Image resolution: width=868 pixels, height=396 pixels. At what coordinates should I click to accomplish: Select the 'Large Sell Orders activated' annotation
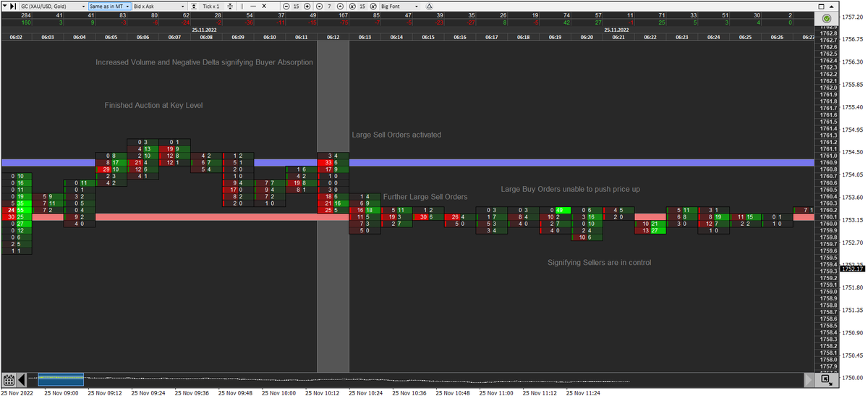point(396,135)
